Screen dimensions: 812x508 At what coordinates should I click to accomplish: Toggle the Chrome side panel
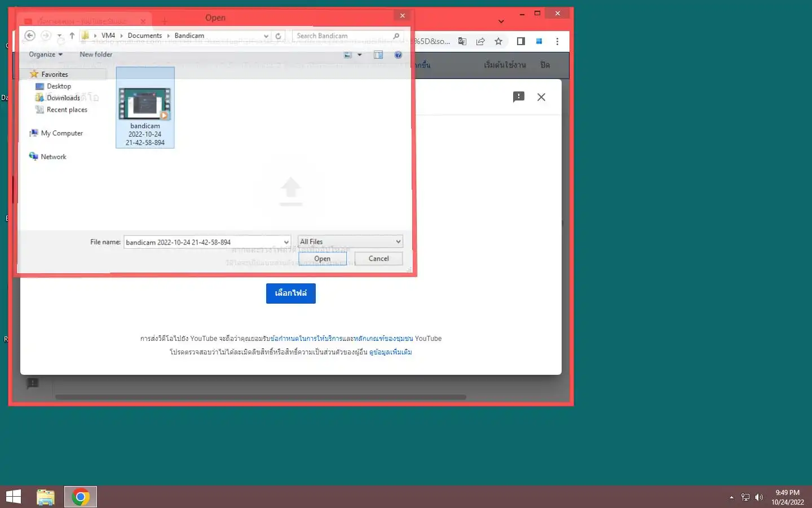coord(521,41)
